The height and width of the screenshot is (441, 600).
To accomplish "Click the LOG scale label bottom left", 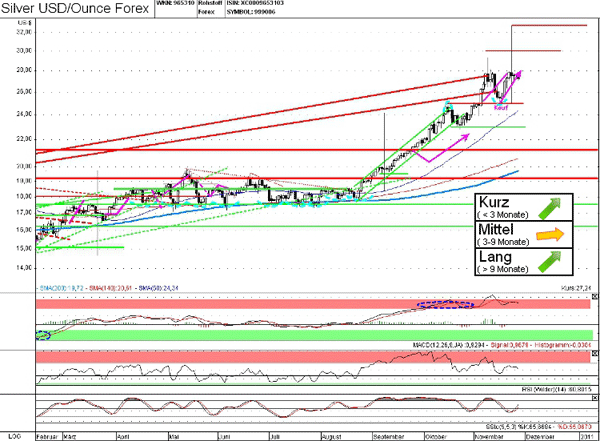I will coord(13,435).
